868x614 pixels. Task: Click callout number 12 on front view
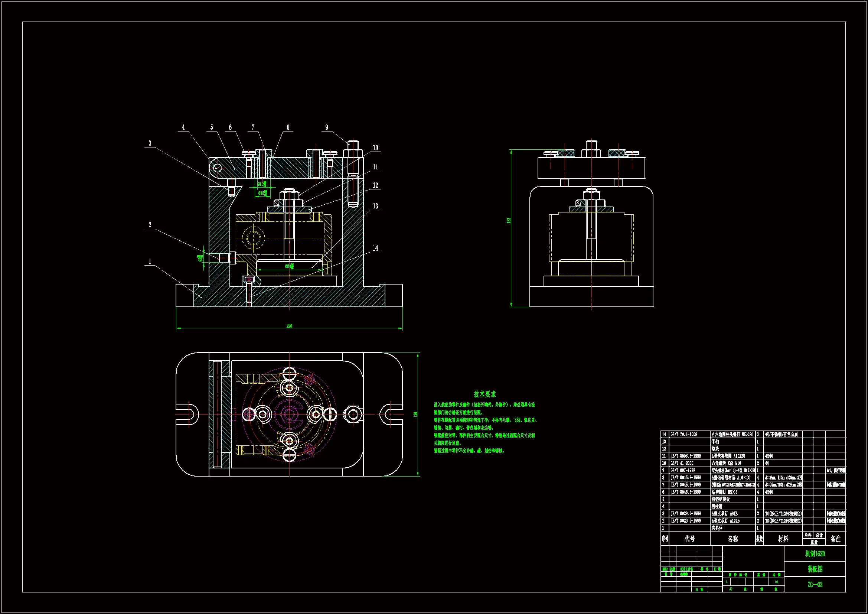375,185
